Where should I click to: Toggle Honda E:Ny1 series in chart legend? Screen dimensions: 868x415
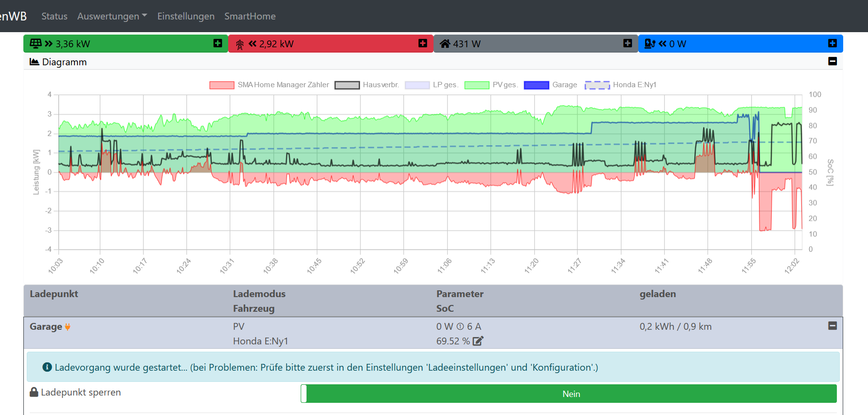[621, 85]
